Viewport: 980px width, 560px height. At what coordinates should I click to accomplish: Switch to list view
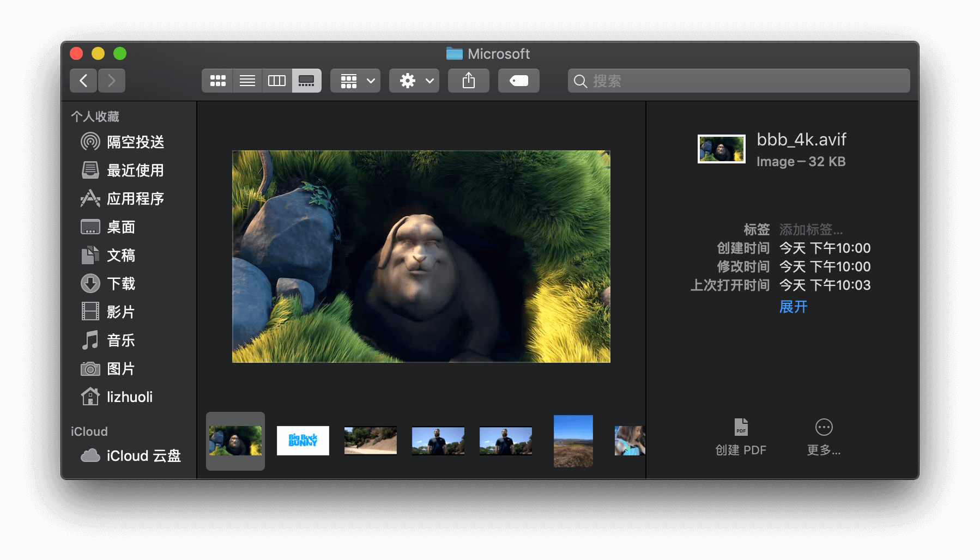tap(247, 81)
